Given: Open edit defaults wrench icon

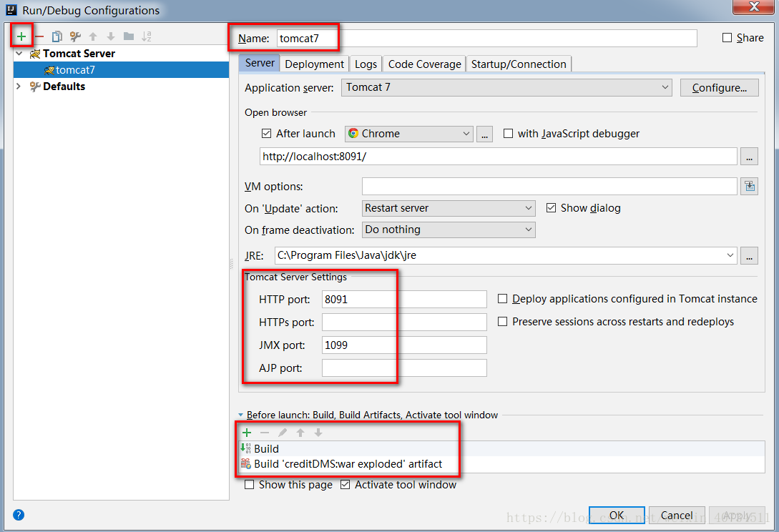Looking at the screenshot, I should pos(75,36).
